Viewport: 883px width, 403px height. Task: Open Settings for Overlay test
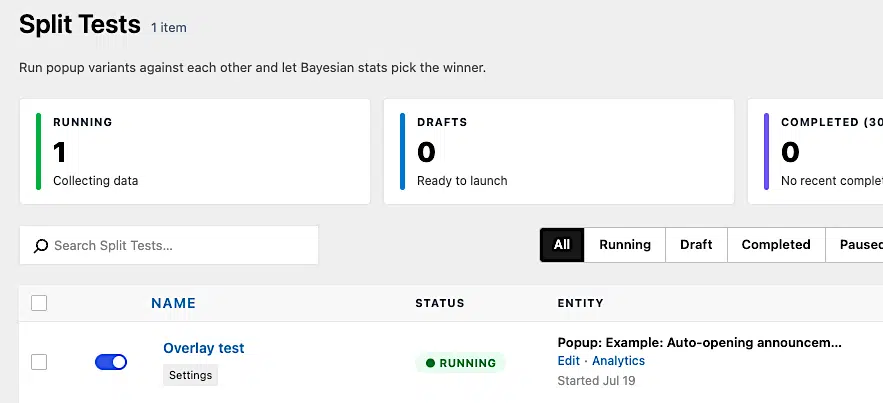(190, 375)
